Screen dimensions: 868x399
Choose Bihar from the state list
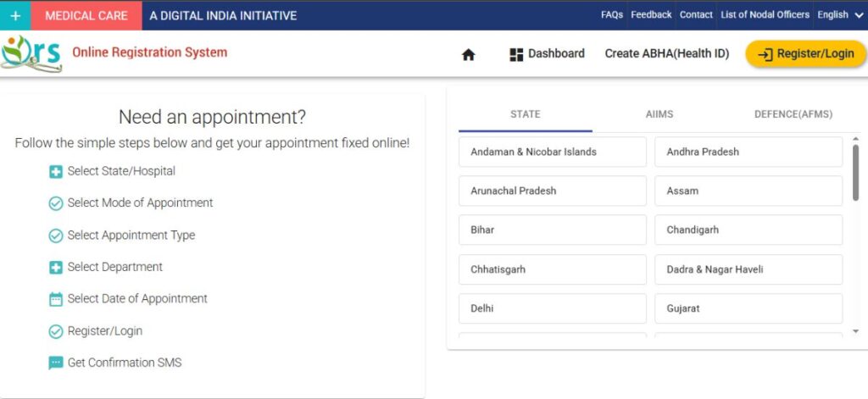553,230
